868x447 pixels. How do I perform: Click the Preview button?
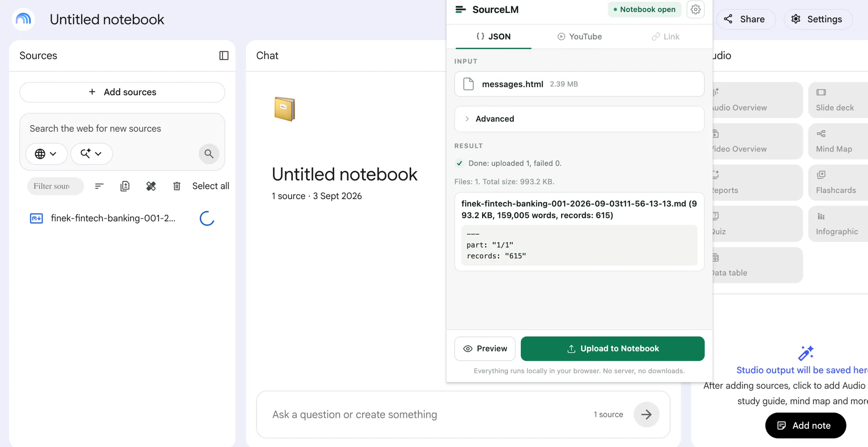[485, 348]
